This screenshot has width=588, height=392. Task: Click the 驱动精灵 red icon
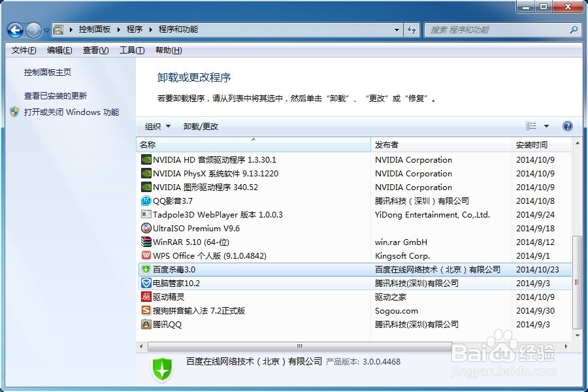point(146,297)
